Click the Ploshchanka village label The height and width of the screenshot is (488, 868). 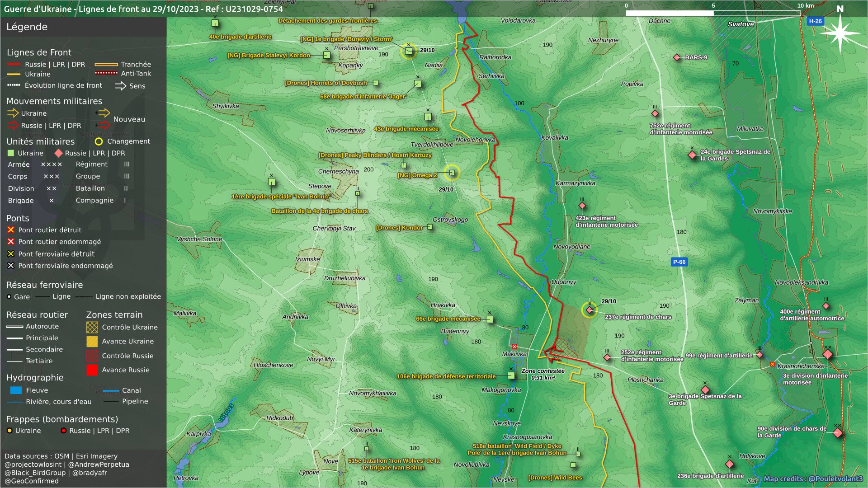pos(646,380)
